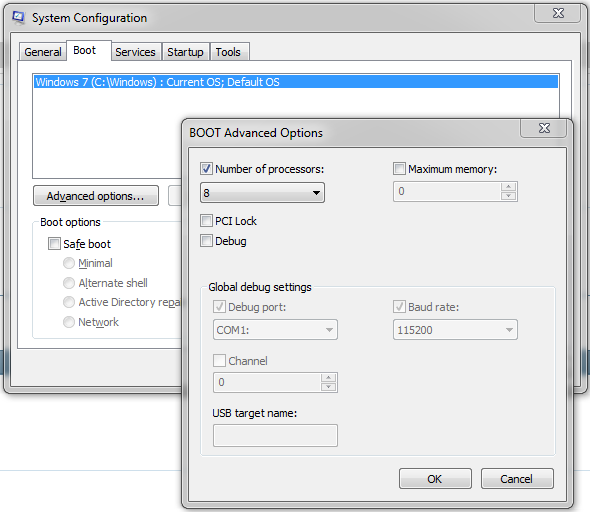Open the General tab

[x=43, y=52]
